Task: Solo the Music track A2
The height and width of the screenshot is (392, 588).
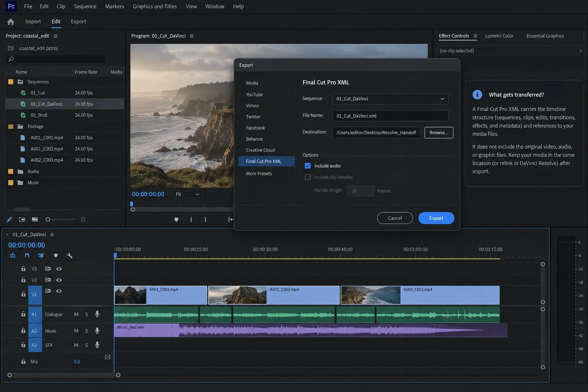Action: 87,331
